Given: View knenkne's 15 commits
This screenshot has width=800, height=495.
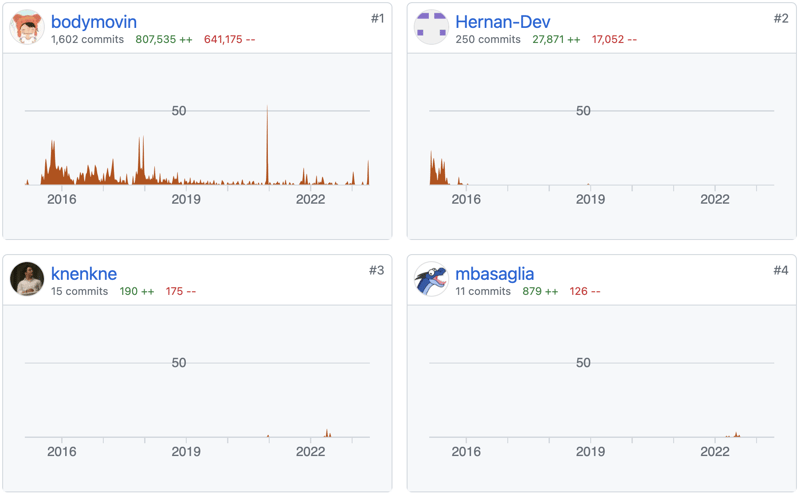Looking at the screenshot, I should [x=79, y=292].
